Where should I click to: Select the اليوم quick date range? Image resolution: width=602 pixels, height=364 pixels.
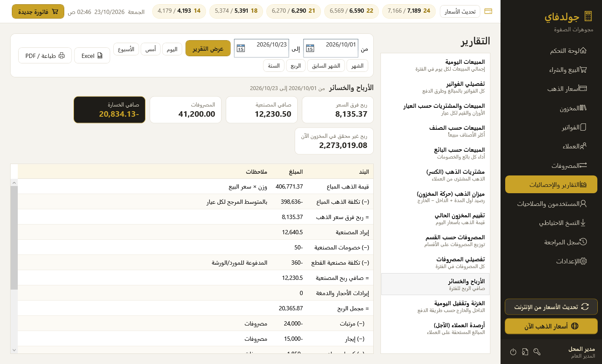(172, 49)
